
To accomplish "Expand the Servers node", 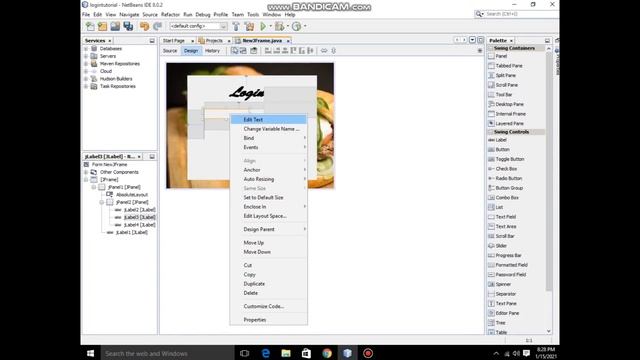I will pos(86,56).
